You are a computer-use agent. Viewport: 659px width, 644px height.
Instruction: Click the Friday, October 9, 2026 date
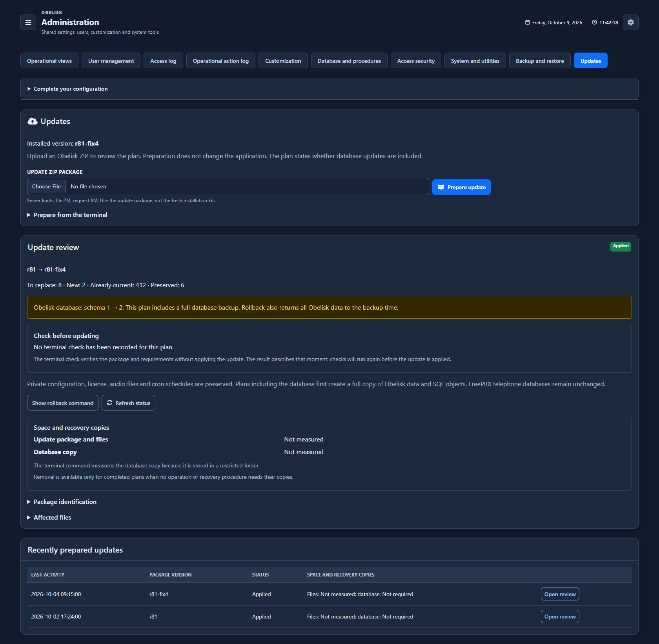557,23
